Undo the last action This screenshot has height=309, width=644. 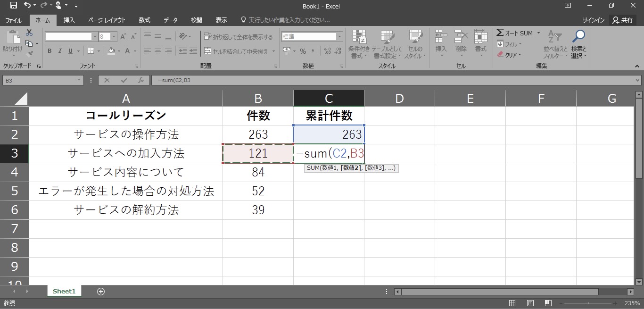[27, 6]
